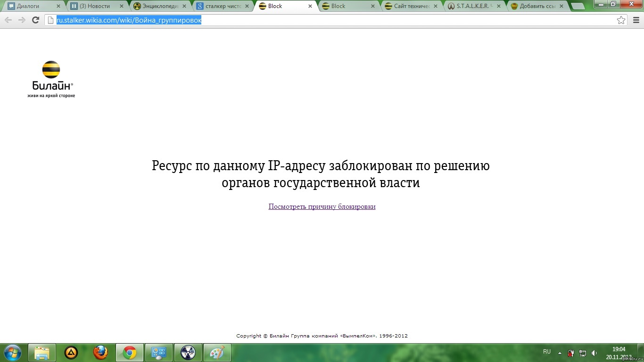The image size is (644, 362).
Task: Close the active Block tab
Action: click(x=310, y=6)
